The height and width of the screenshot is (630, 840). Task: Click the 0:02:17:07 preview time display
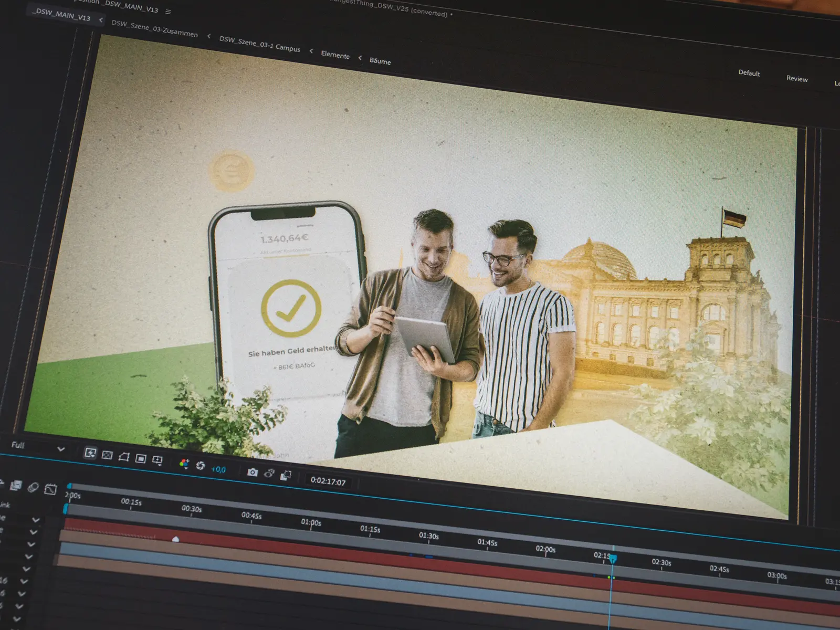point(328,481)
